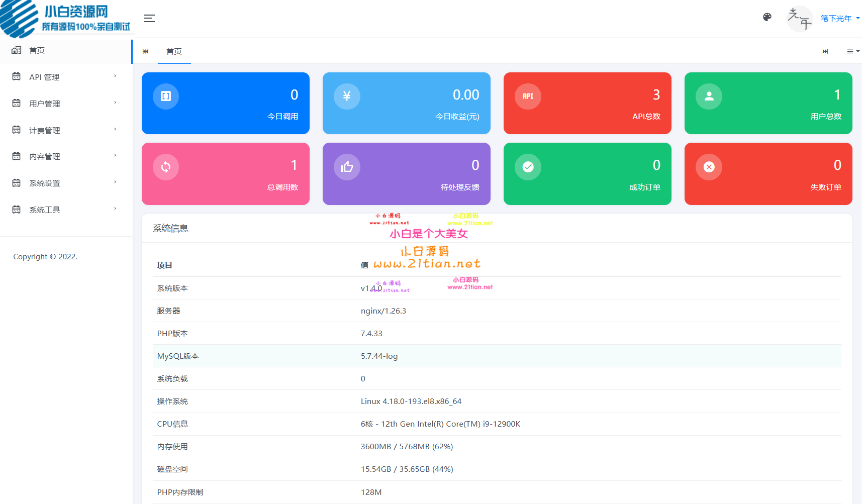Click the person icon on the 用户总数 card
The height and width of the screenshot is (504, 862).
pos(709,96)
